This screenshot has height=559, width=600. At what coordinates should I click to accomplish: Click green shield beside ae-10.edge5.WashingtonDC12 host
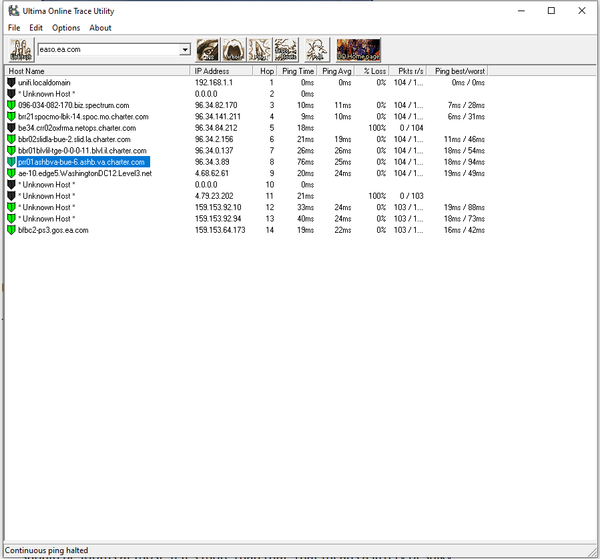[11, 173]
